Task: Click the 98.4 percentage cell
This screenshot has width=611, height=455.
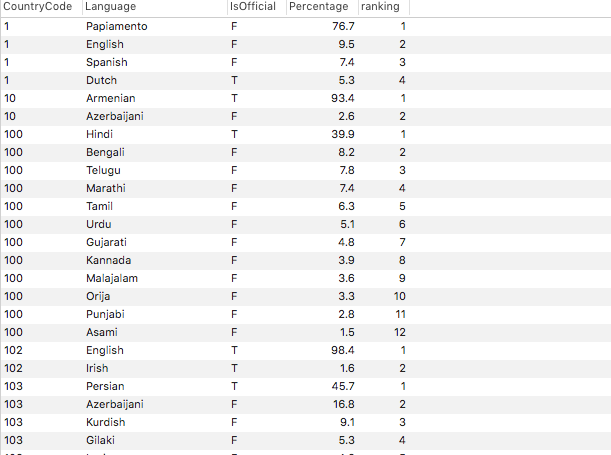Action: (342, 350)
